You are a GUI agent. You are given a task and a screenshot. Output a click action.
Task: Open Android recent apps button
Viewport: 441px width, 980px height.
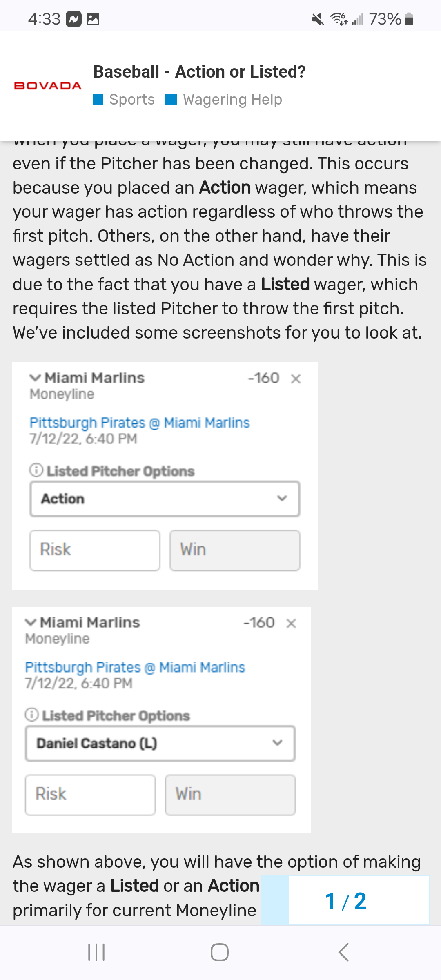click(x=97, y=952)
